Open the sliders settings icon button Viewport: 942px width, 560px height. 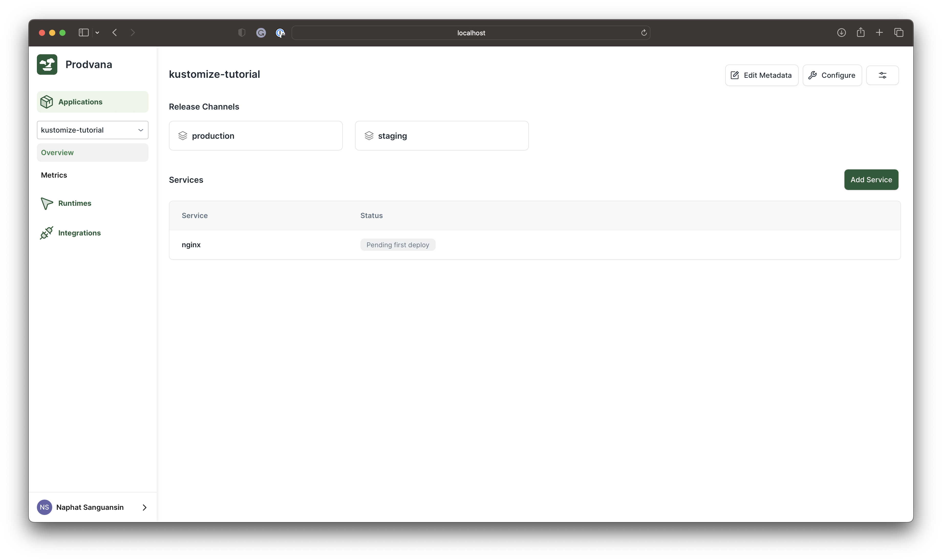pyautogui.click(x=882, y=75)
